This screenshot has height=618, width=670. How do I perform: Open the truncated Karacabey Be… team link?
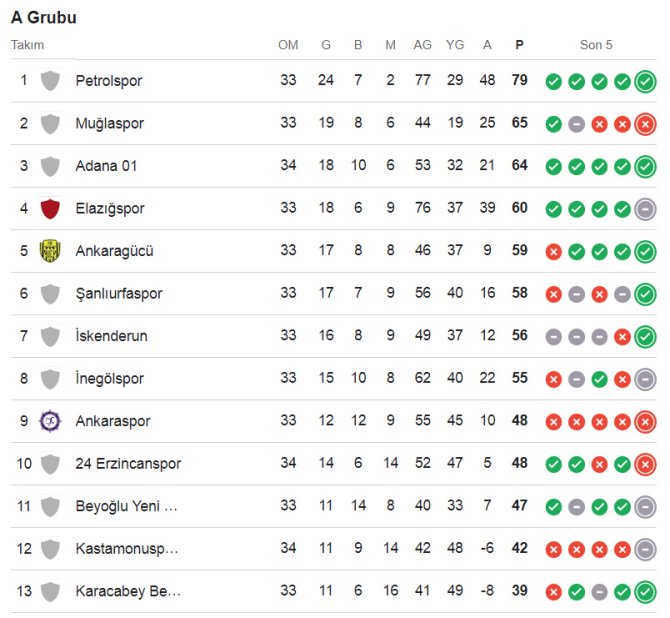[127, 591]
